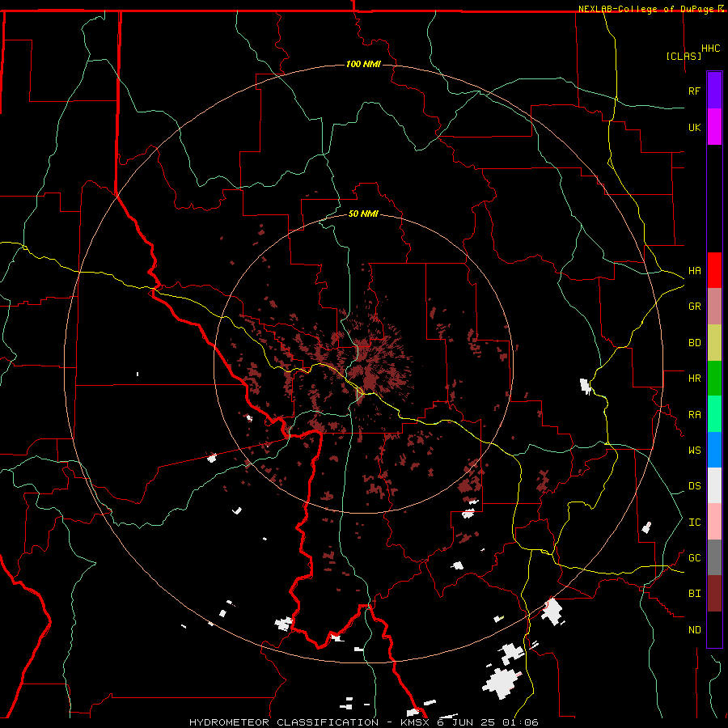Click the light pink IC ice crystals swatch
728x728 pixels.
(714, 522)
